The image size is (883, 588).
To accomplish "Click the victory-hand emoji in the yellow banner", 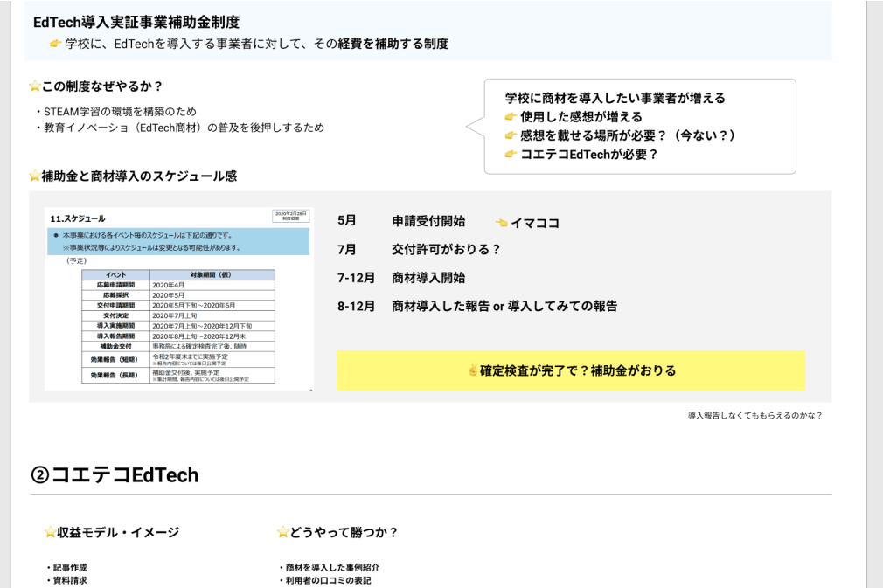I will click(473, 370).
